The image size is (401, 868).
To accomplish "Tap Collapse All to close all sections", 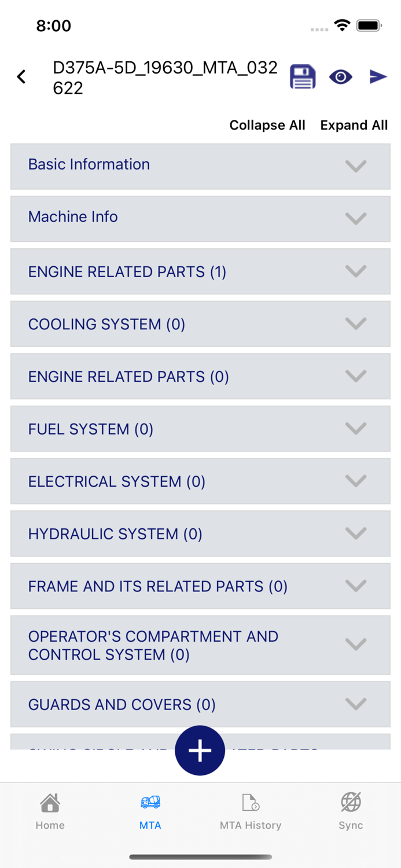I will 267,125.
